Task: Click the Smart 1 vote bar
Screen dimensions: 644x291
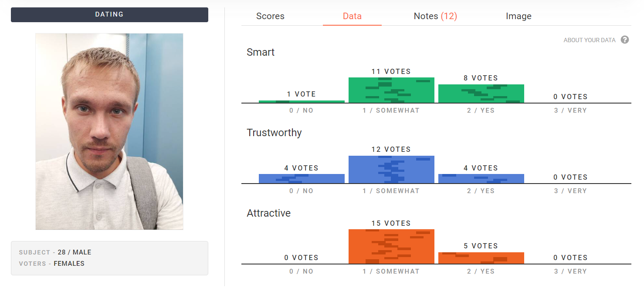Action: [x=302, y=102]
